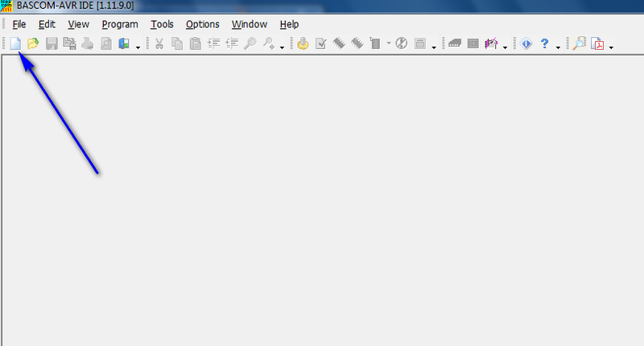Expand edit toolbar overflow arrow after Find Next

pyautogui.click(x=283, y=47)
